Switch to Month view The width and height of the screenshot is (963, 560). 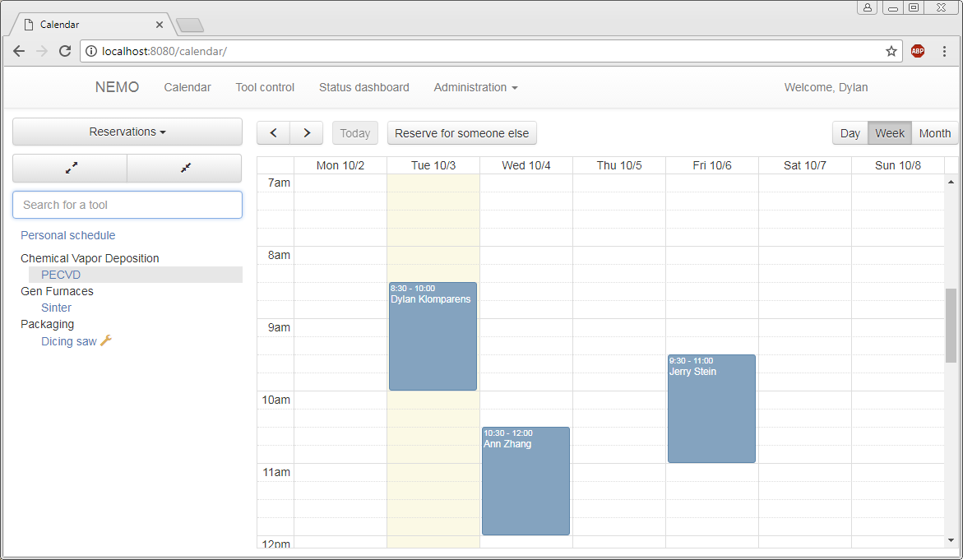pos(935,133)
